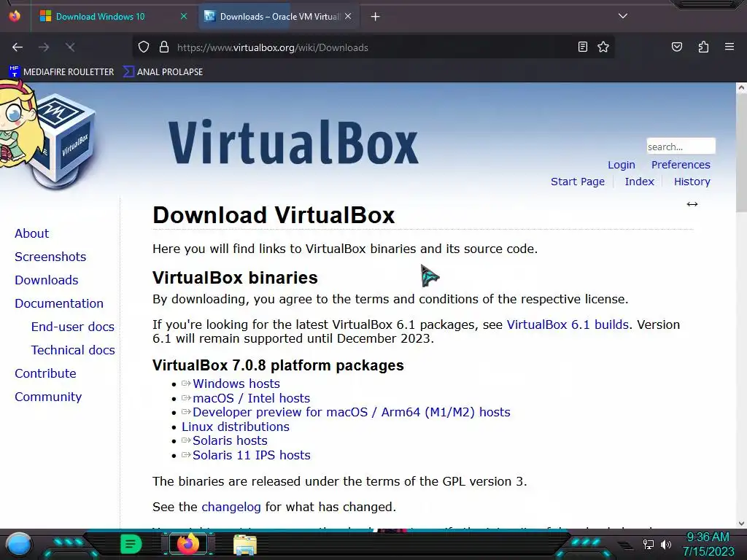Open Community in the sidebar

48,397
